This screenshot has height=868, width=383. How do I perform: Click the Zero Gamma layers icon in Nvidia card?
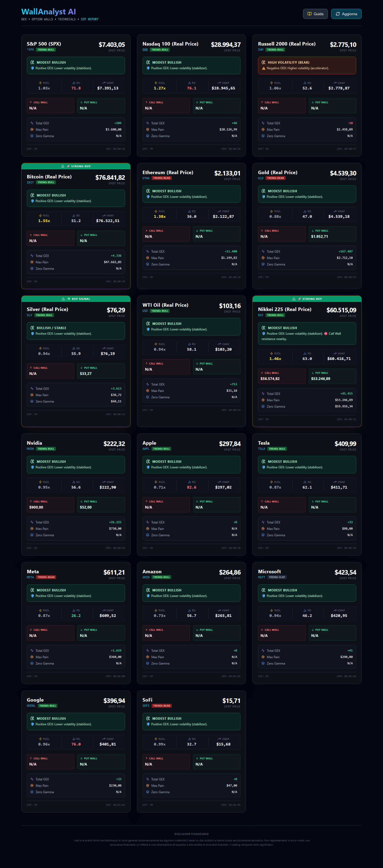[x=32, y=535]
